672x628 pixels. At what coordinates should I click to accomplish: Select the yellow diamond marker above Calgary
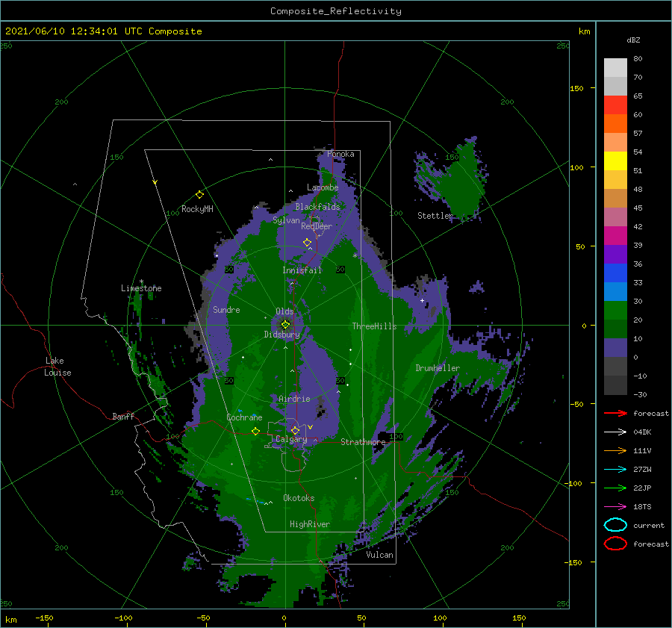[x=295, y=430]
